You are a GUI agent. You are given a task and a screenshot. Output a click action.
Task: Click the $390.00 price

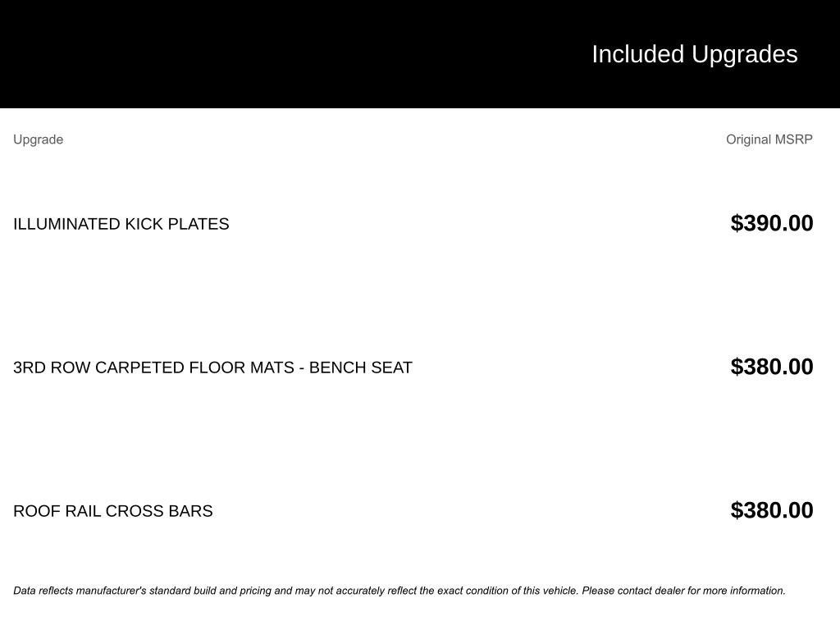tap(771, 223)
